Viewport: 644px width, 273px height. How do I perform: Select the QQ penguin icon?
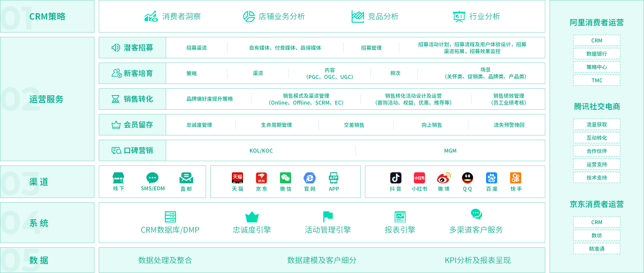[468, 178]
